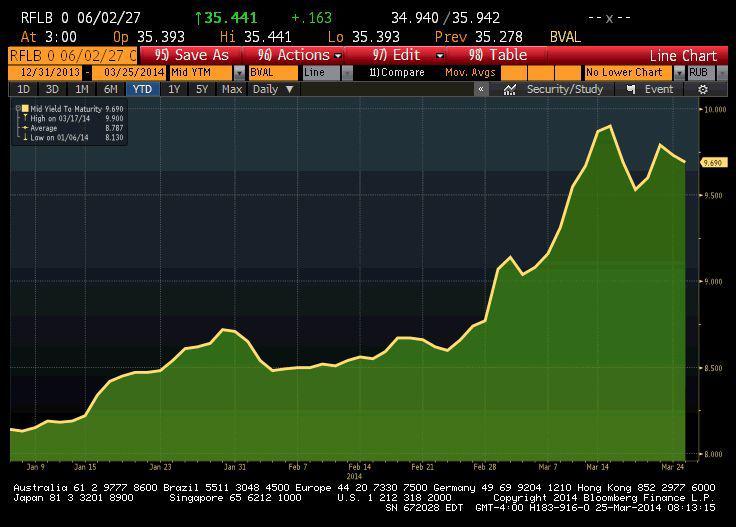Click the Save As button
This screenshot has height=527, width=736.
(x=193, y=55)
